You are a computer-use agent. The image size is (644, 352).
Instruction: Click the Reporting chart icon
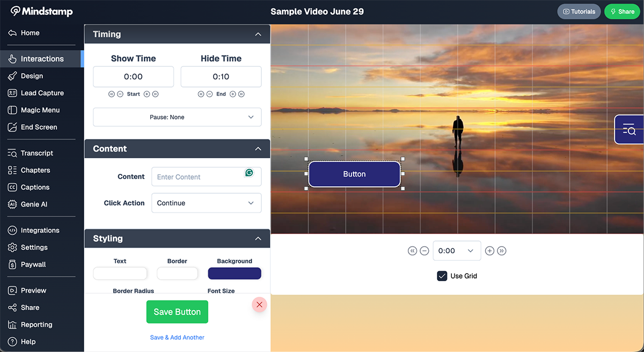[12, 325]
